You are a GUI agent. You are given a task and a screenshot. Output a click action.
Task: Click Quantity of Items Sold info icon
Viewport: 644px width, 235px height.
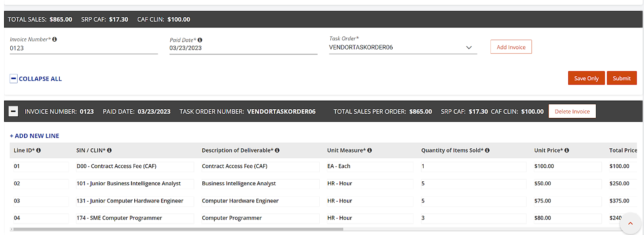click(487, 150)
